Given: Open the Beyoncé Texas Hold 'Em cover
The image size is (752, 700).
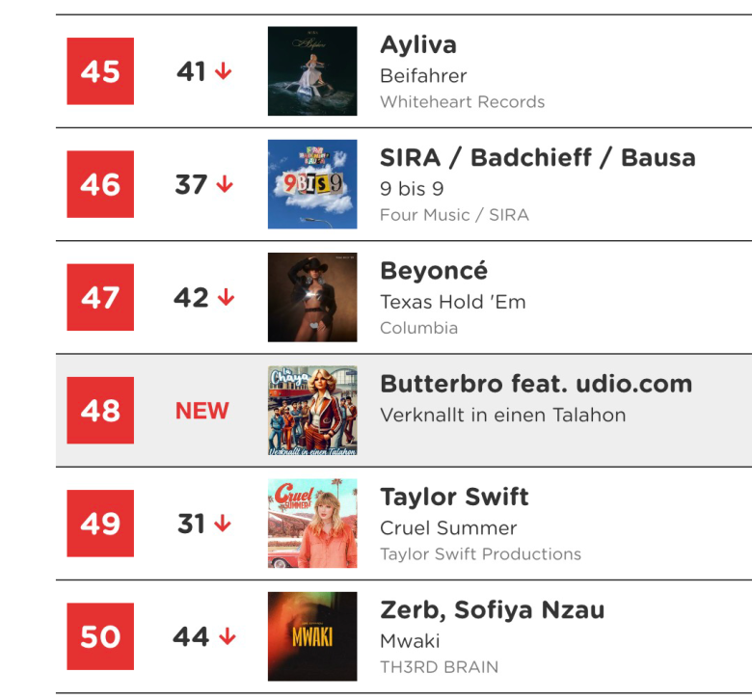Looking at the screenshot, I should (312, 297).
